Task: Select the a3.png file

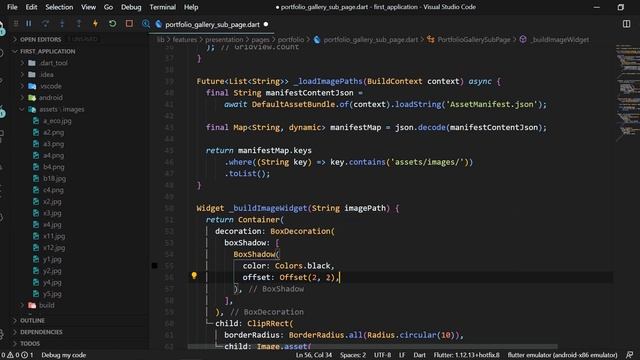Action: (x=53, y=144)
